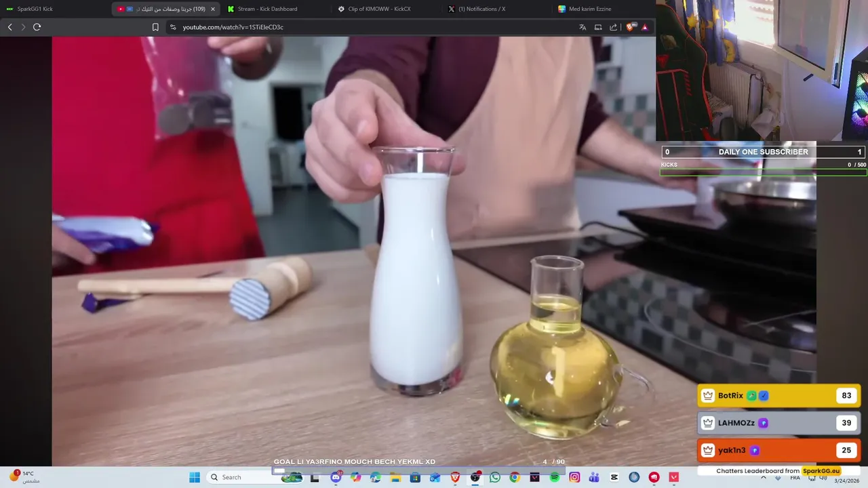Go back in the browser

[x=9, y=27]
